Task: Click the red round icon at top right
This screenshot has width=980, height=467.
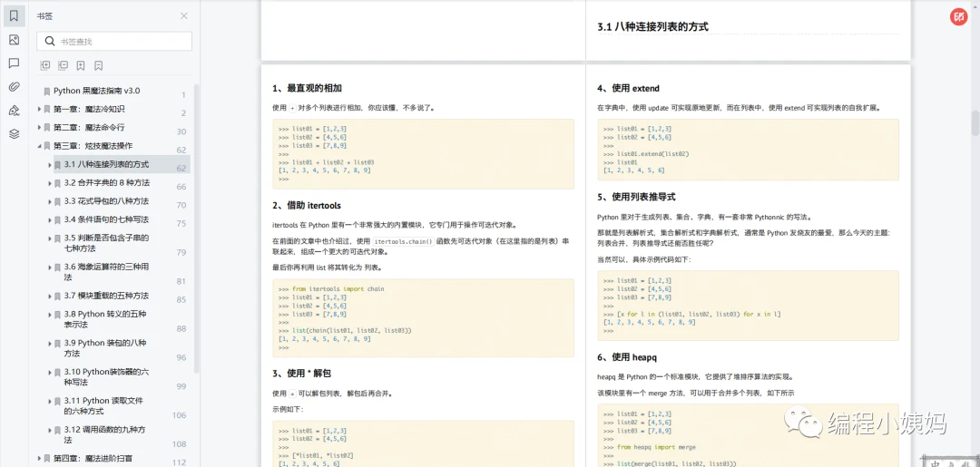Action: coord(957,17)
